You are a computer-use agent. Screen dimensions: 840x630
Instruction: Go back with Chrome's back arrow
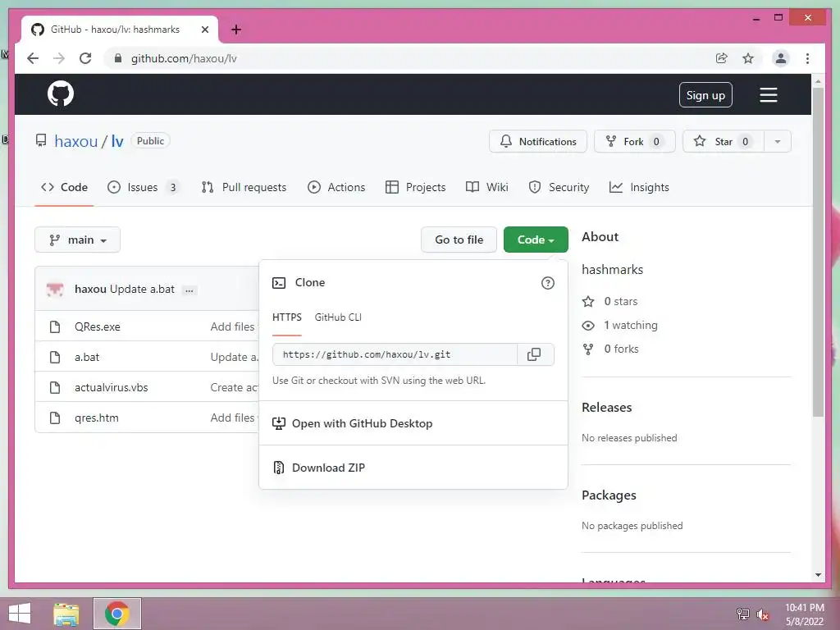click(x=33, y=58)
